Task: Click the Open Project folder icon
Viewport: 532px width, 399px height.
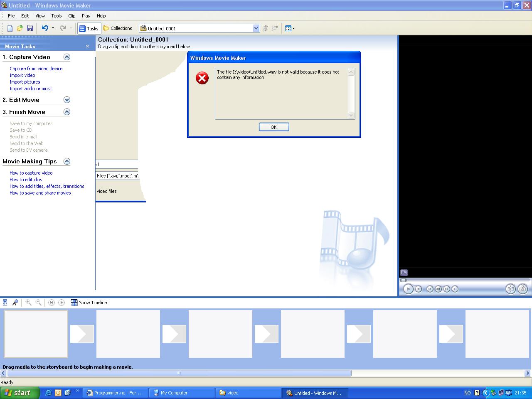Action: coord(20,28)
